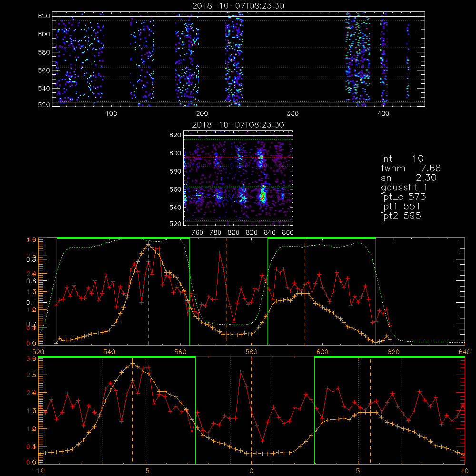Click x-axis label 300 on top spectrogram
476x476 pixels.
tap(293, 113)
